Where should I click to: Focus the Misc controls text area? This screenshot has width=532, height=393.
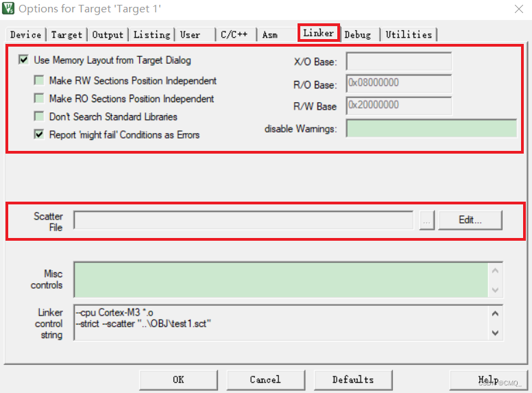click(x=281, y=280)
